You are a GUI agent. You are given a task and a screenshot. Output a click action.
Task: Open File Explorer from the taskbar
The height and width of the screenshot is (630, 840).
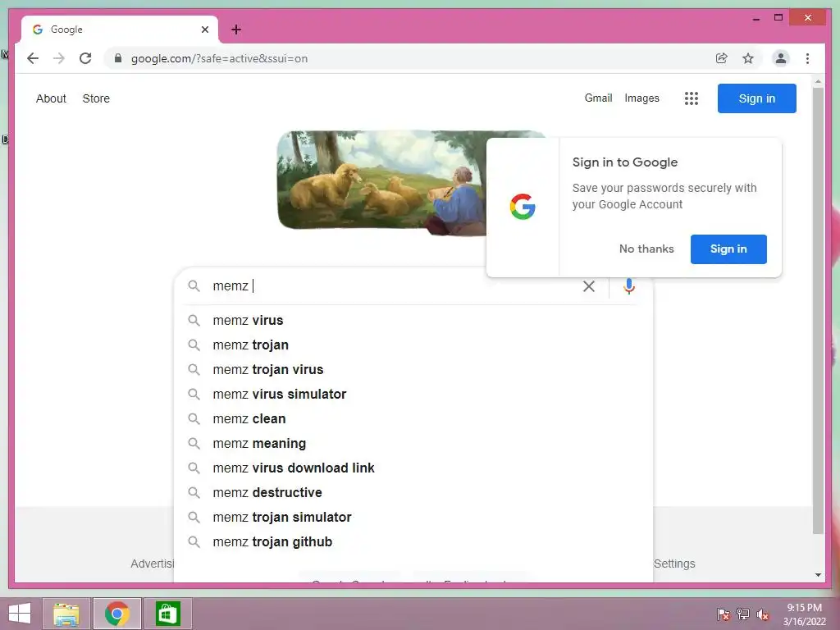coord(66,614)
